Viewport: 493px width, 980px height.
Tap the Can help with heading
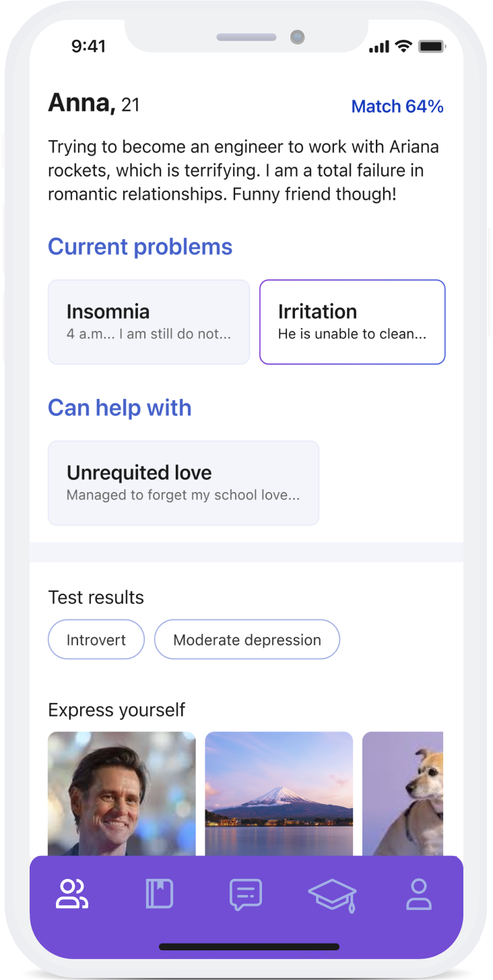pos(120,408)
